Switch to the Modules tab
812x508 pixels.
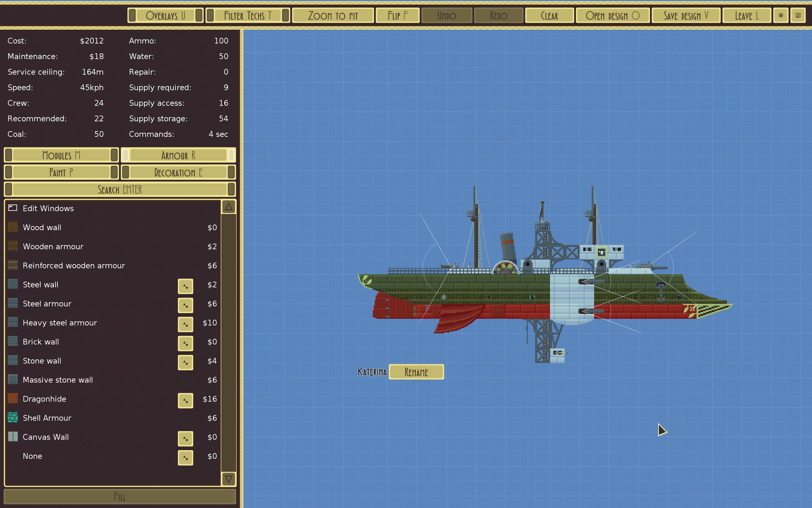62,155
